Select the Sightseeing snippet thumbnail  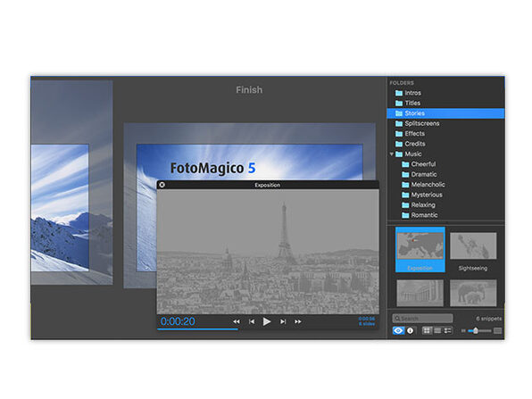[473, 246]
